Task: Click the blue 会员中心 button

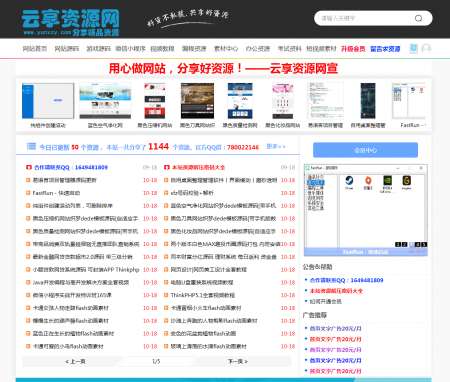Action: pos(365,150)
